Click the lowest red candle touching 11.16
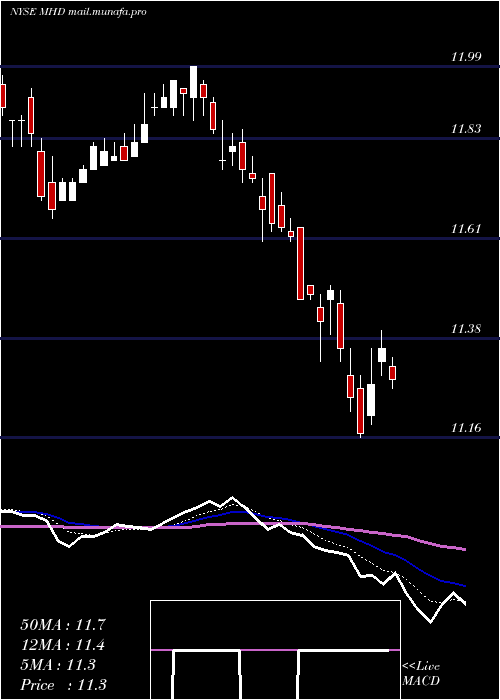 (360, 411)
